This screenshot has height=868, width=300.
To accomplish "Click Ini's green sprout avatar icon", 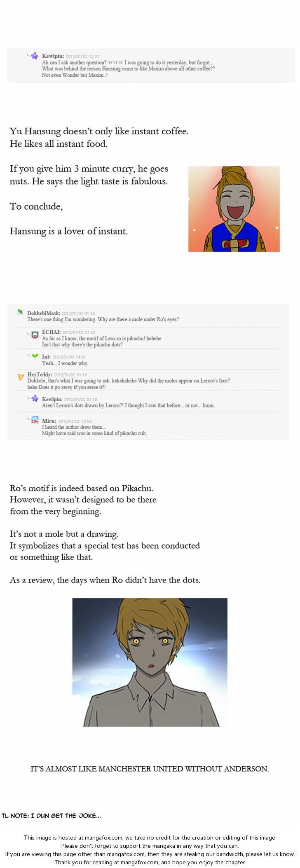I will [x=35, y=356].
